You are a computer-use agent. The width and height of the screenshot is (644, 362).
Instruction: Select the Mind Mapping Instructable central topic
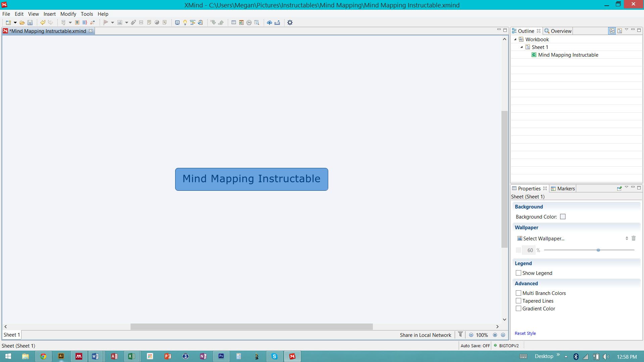click(251, 179)
